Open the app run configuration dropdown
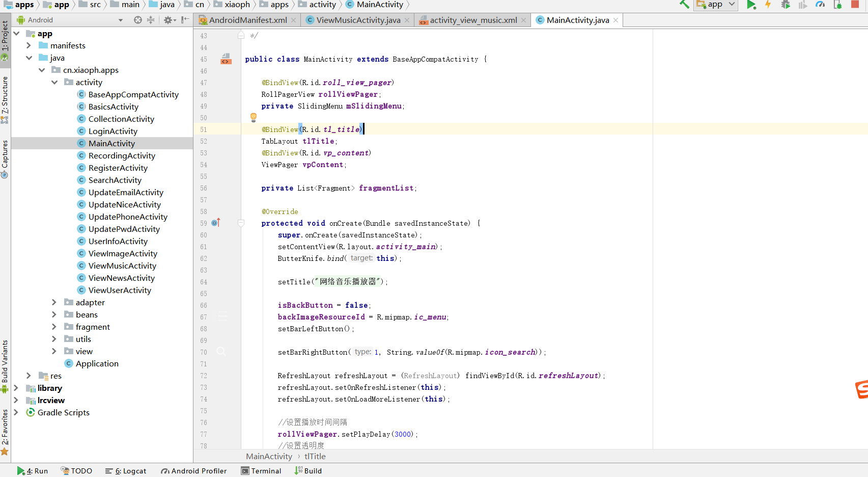Image resolution: width=868 pixels, height=477 pixels. pyautogui.click(x=716, y=5)
